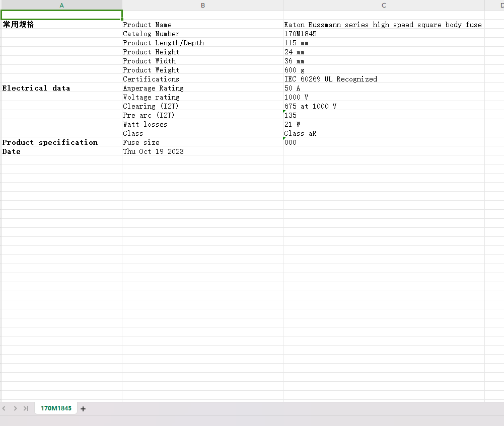Screen dimensions: 504x426
Task: Add a new sheet with the plus icon
Action: (83, 409)
